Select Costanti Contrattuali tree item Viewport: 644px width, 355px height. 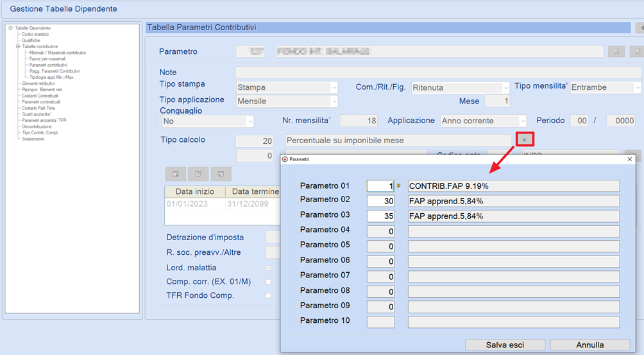click(40, 96)
